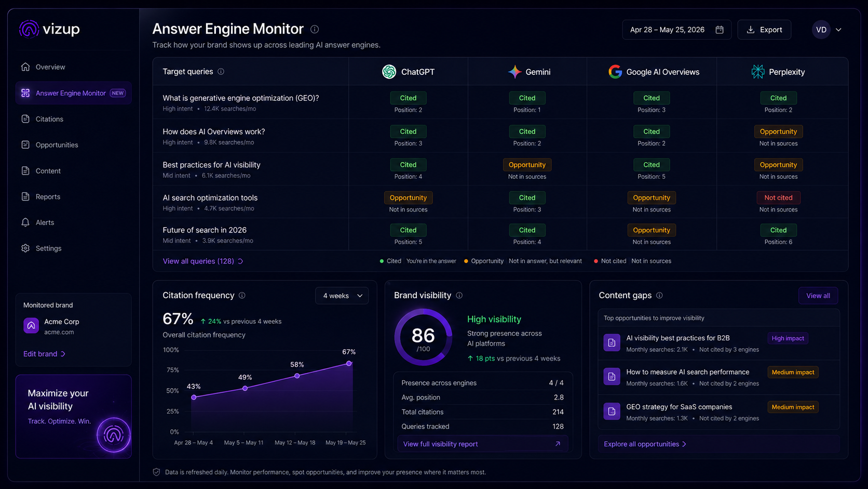Click the query What is generative engine optimization (GEO)?

[241, 98]
